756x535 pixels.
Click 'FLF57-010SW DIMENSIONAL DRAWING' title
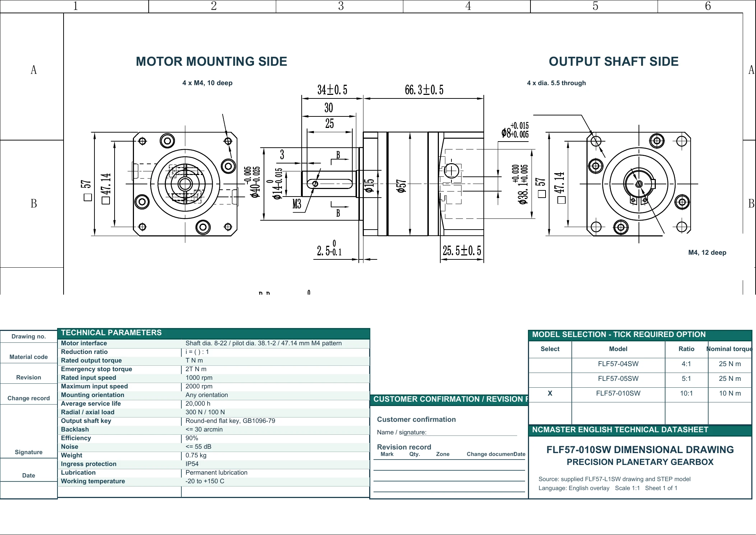(640, 450)
